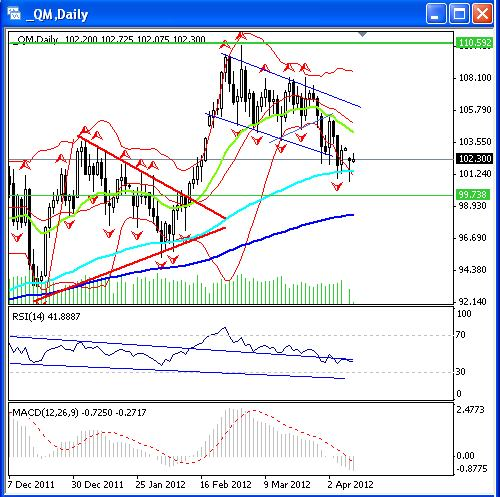Image resolution: width=500 pixels, height=497 pixels.
Task: Close the _QM,Daily chart window
Action: coord(482,14)
